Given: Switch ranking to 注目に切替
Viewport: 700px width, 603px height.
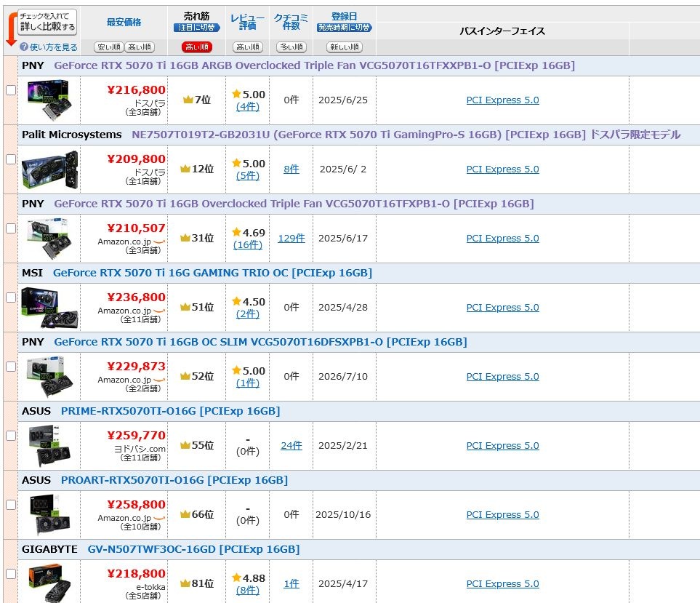Looking at the screenshot, I should 197,28.
